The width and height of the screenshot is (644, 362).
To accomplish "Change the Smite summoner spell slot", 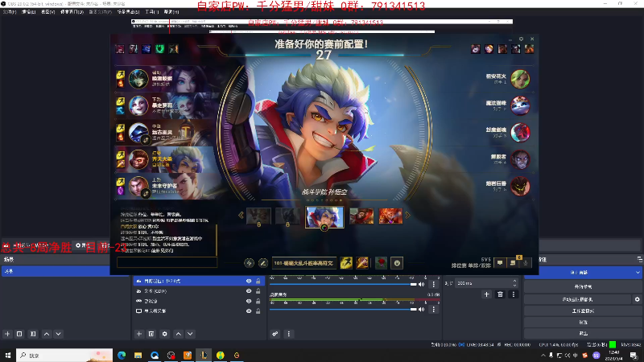I will 362,263.
